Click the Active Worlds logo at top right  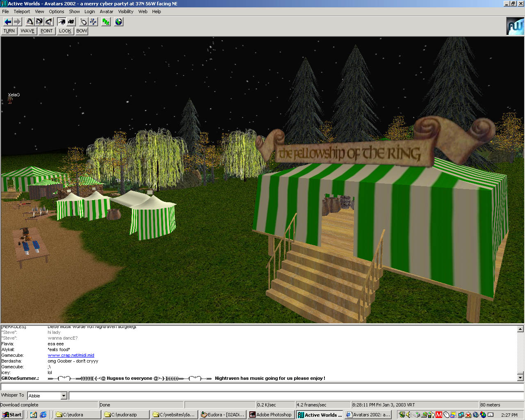point(515,26)
